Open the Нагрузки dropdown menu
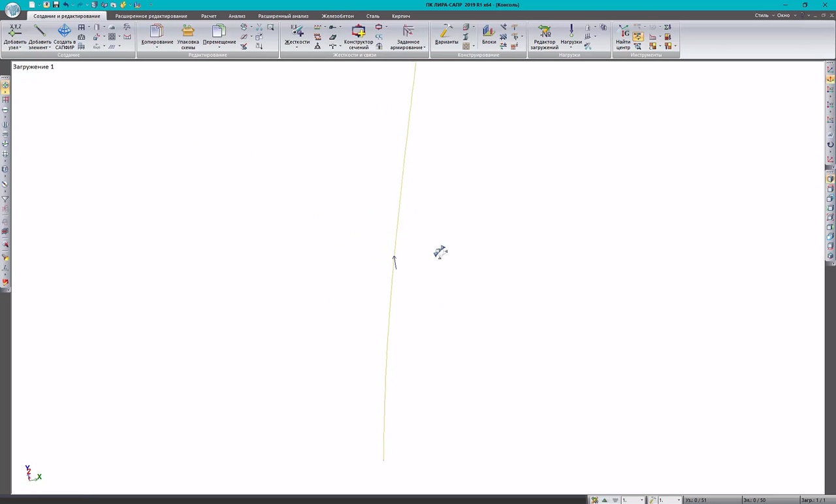 pyautogui.click(x=571, y=48)
